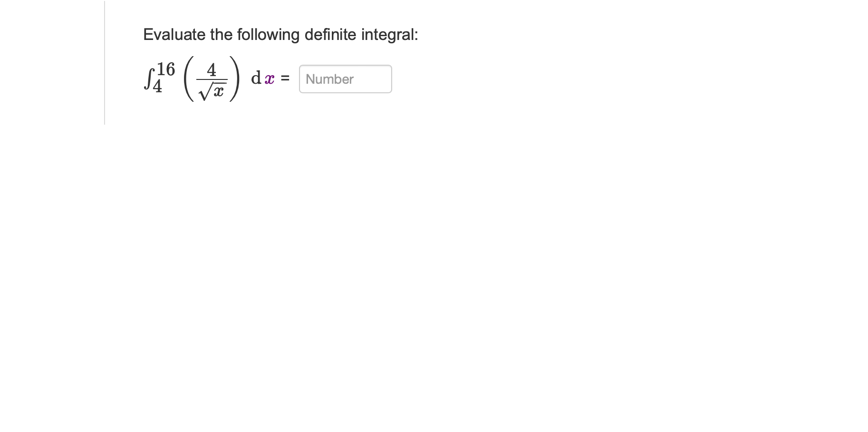
Task: Select the integral symbol
Action: point(149,79)
